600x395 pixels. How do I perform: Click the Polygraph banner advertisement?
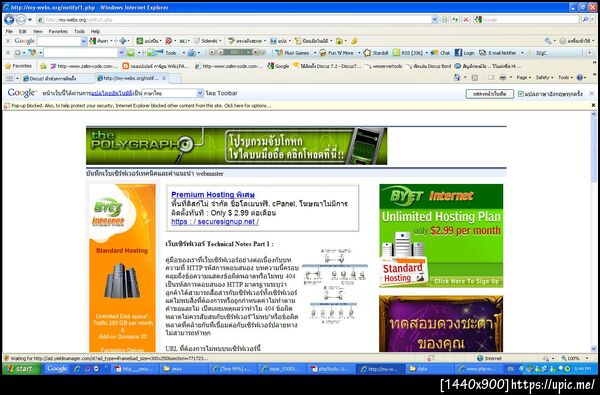(236, 146)
